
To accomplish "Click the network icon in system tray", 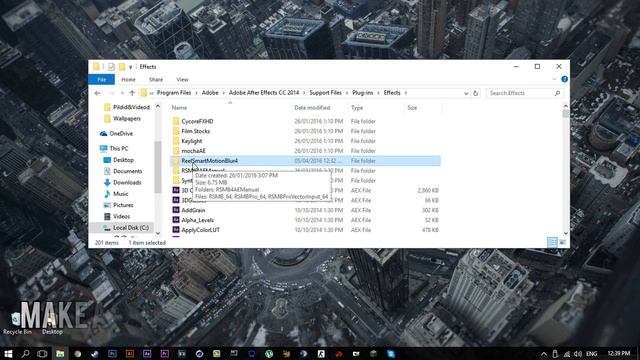I will 567,354.
